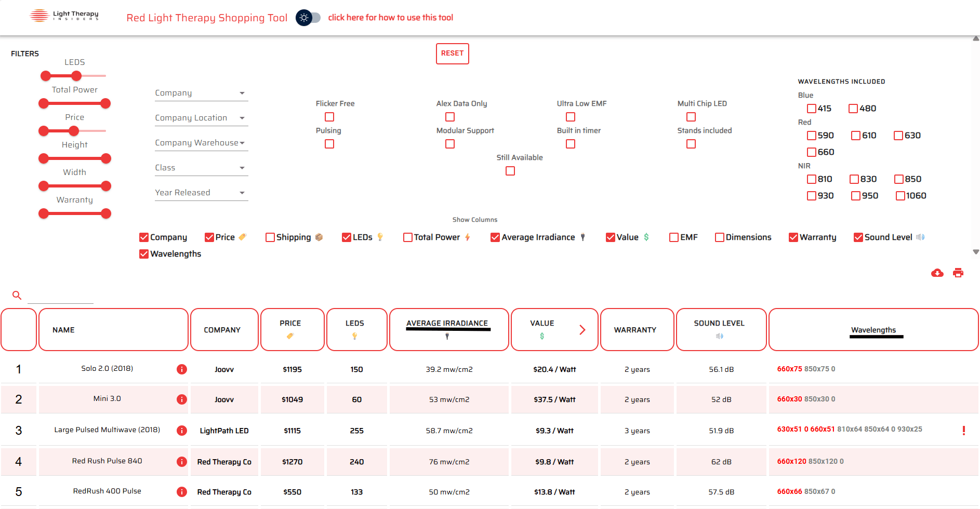The image size is (980, 509).
Task: Open info icon for Mini 3.0
Action: click(x=182, y=399)
